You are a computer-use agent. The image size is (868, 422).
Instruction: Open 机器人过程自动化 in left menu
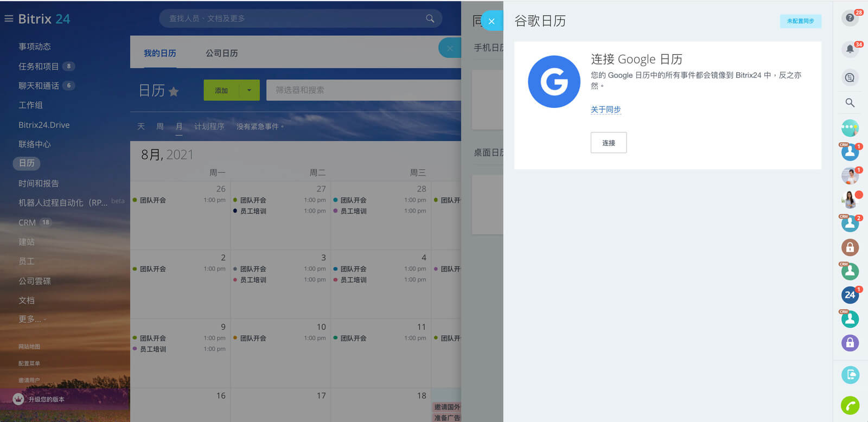[x=63, y=203]
